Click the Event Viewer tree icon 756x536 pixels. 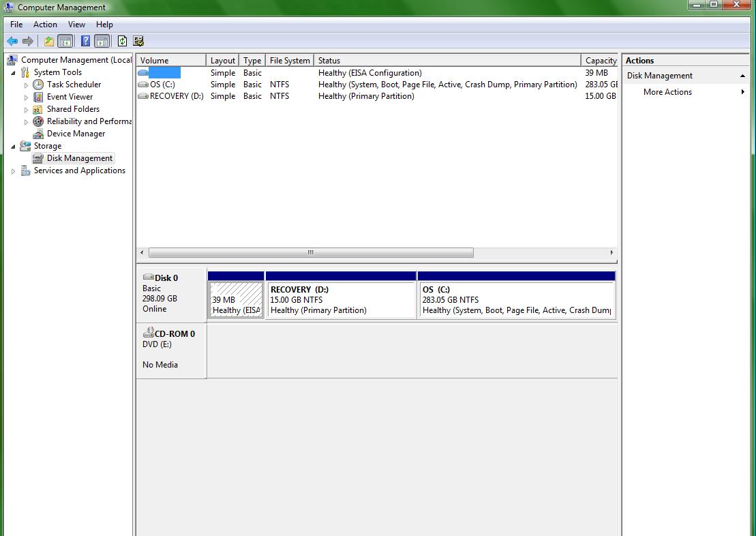[x=38, y=97]
